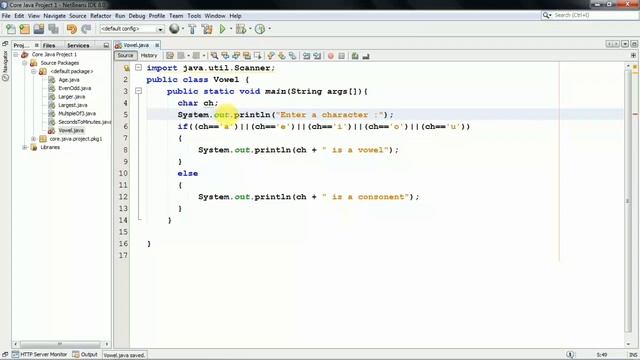Collapse the Core Java Project 1 node
This screenshot has width=640, height=360.
[x=16, y=54]
